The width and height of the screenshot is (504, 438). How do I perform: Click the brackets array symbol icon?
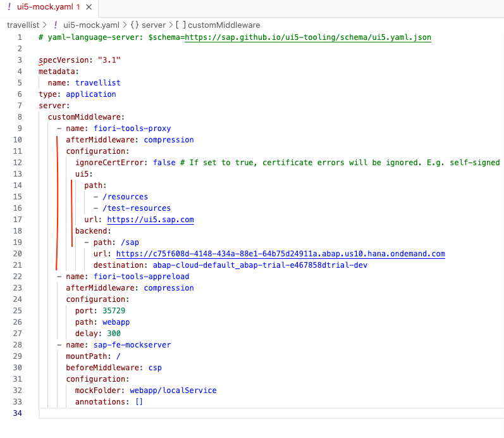181,25
